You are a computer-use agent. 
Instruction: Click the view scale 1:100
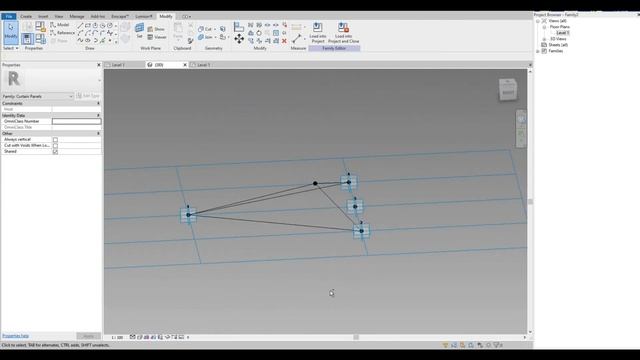click(117, 338)
